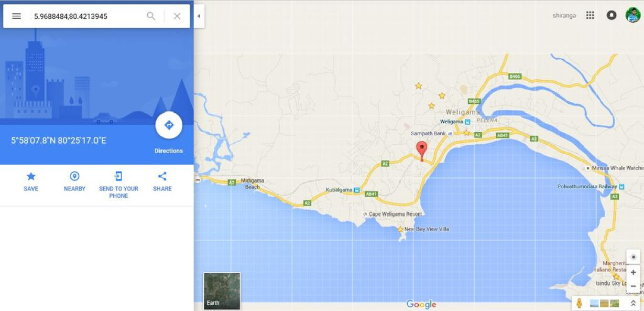Show your current location
This screenshot has width=644, height=311.
633,257
